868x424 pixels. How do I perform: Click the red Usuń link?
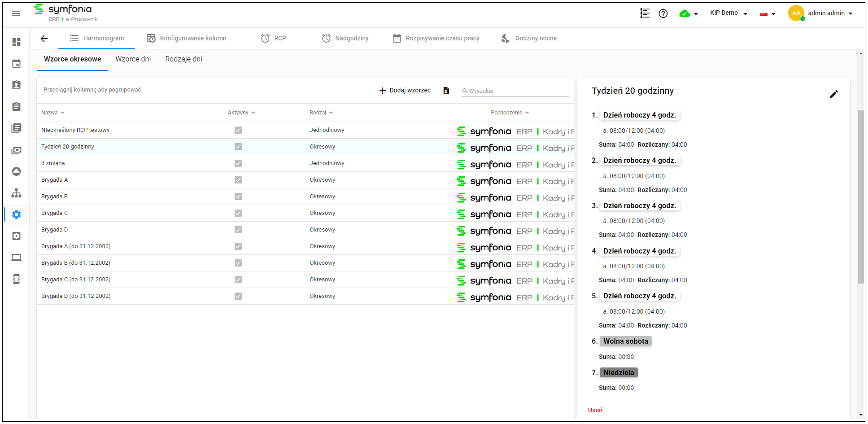coord(595,410)
